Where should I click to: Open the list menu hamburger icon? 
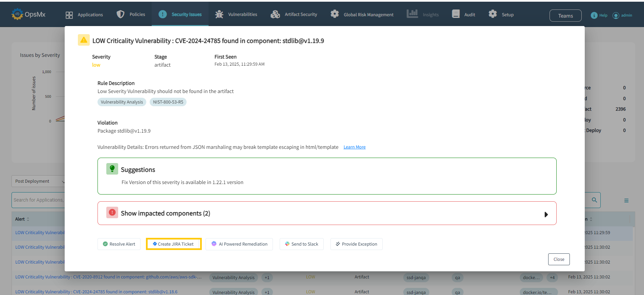pyautogui.click(x=626, y=201)
